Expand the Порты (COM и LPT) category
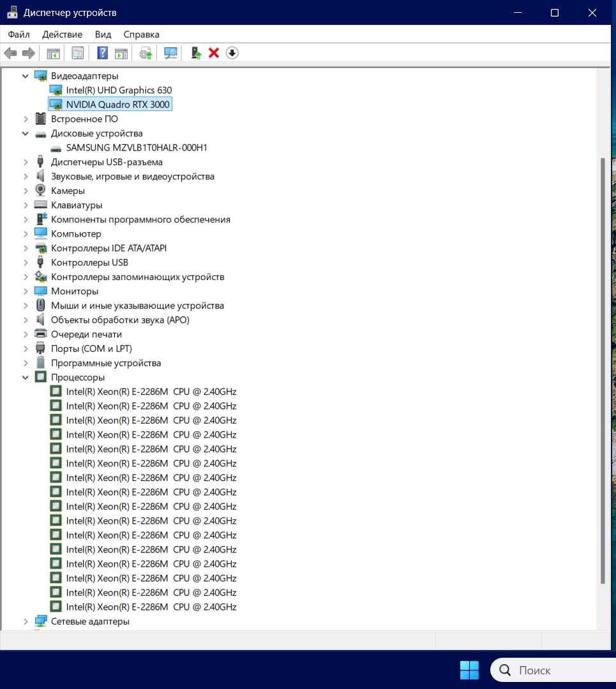Screen dimensions: 616x689 pos(26,348)
